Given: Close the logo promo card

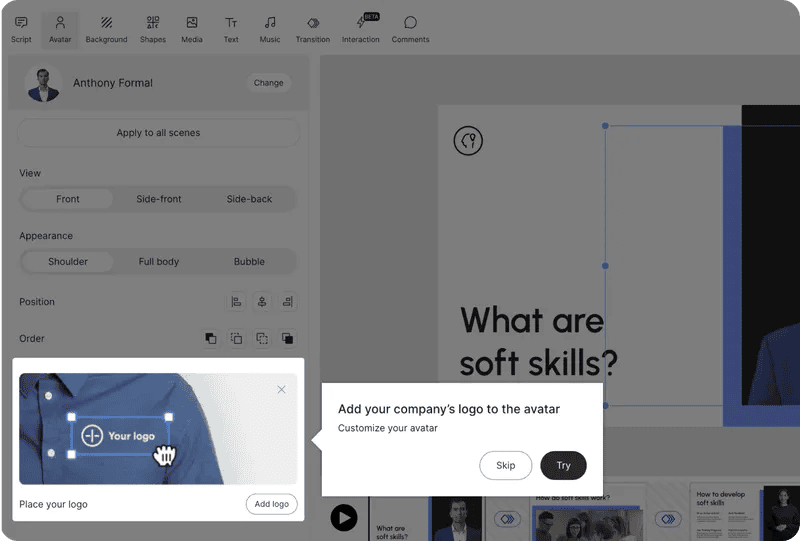Looking at the screenshot, I should tap(281, 390).
